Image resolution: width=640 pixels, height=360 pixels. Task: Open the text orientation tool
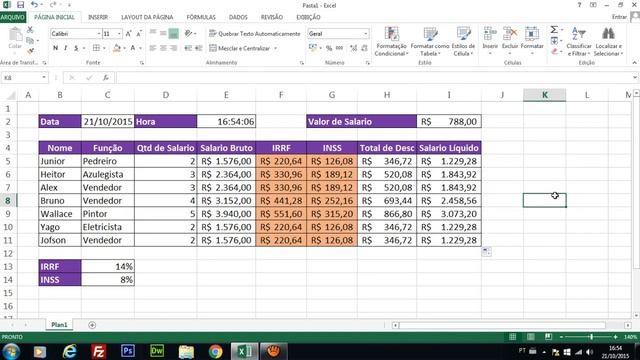[188, 33]
